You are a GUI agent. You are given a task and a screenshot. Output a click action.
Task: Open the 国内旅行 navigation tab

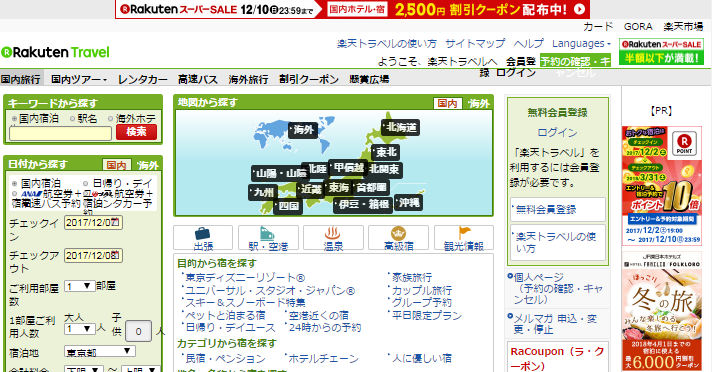coord(21,79)
